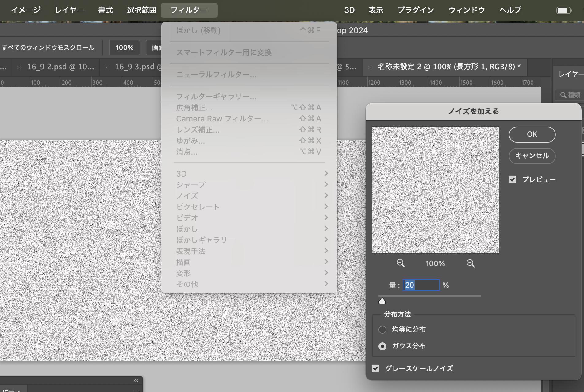Screen dimensions: 584x392
Task: Expand the ノイズ submenu arrow
Action: tap(326, 195)
